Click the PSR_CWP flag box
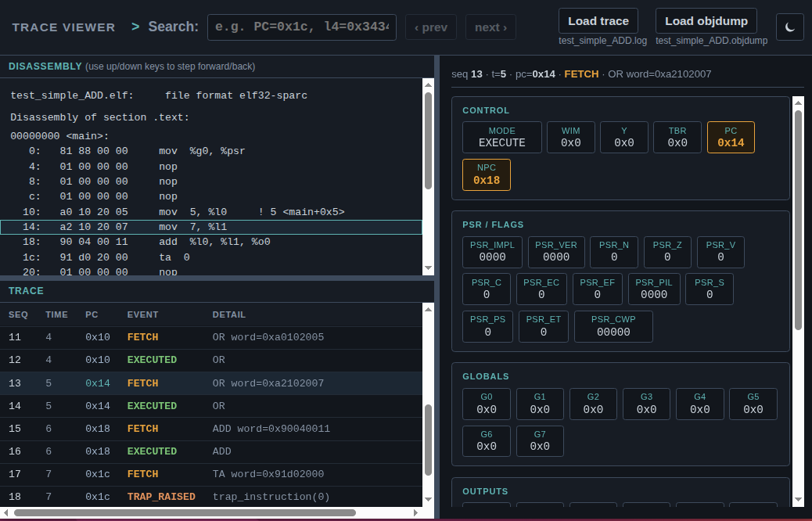Viewport: 812px width, 521px height. pos(613,326)
